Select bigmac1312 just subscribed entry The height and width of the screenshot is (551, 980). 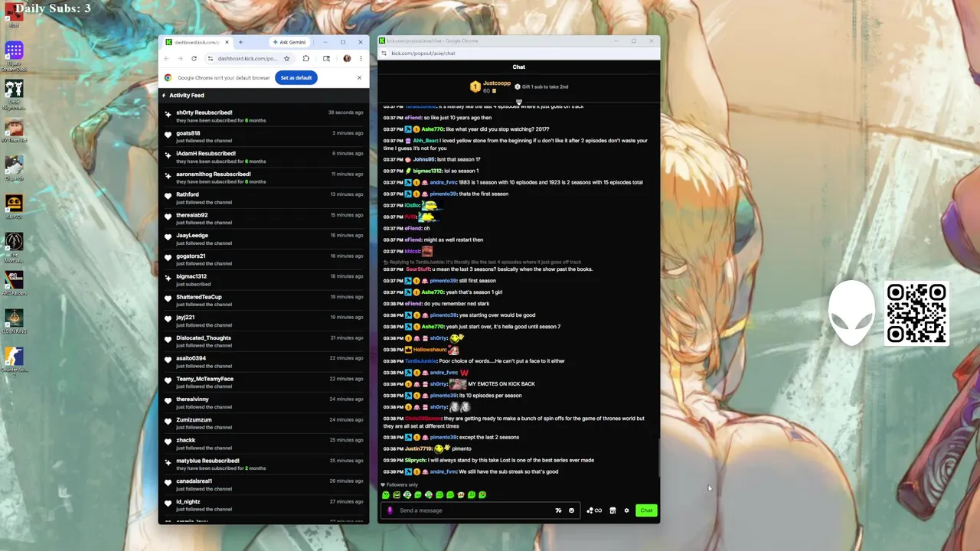(x=264, y=280)
